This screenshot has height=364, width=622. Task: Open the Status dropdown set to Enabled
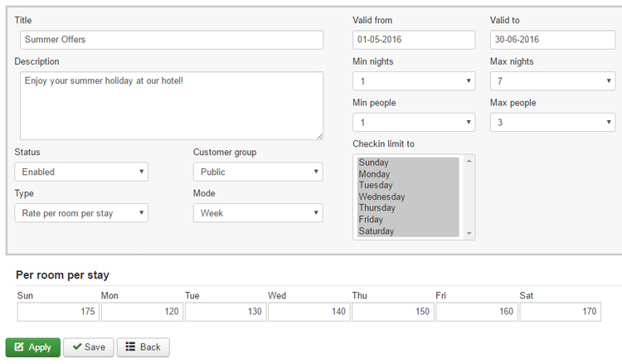tap(81, 172)
